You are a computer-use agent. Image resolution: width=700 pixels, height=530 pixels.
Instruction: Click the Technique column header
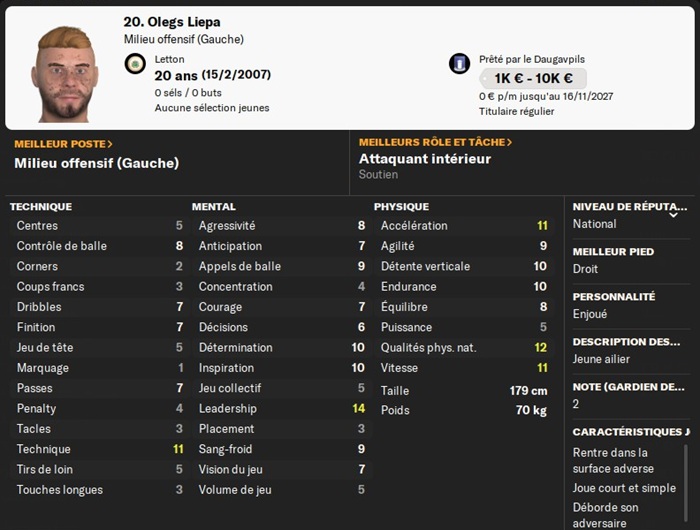click(41, 207)
